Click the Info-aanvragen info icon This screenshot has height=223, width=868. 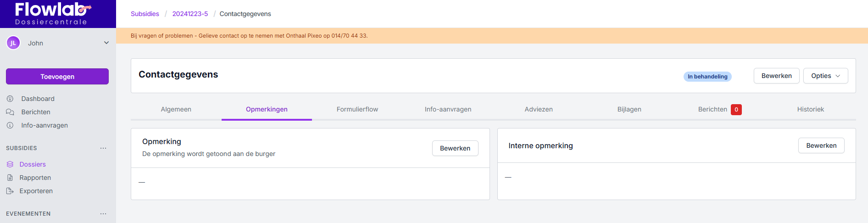point(10,125)
